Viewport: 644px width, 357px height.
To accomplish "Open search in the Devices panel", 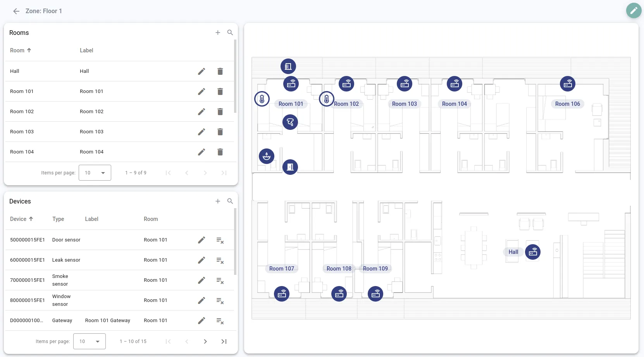I will pos(230,201).
